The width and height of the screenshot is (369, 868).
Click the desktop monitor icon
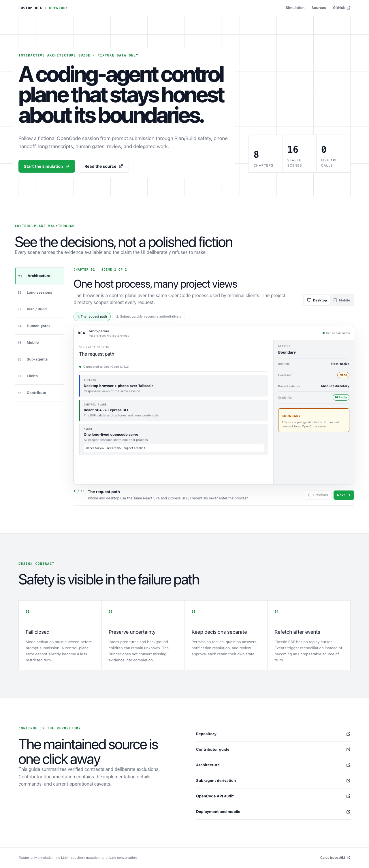tap(309, 300)
